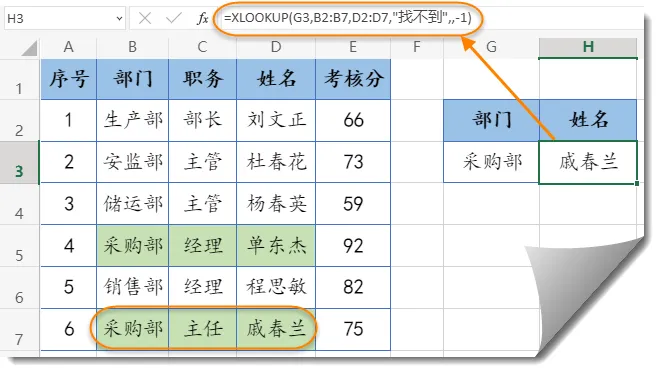Select cell containing 安监部

tap(132, 162)
